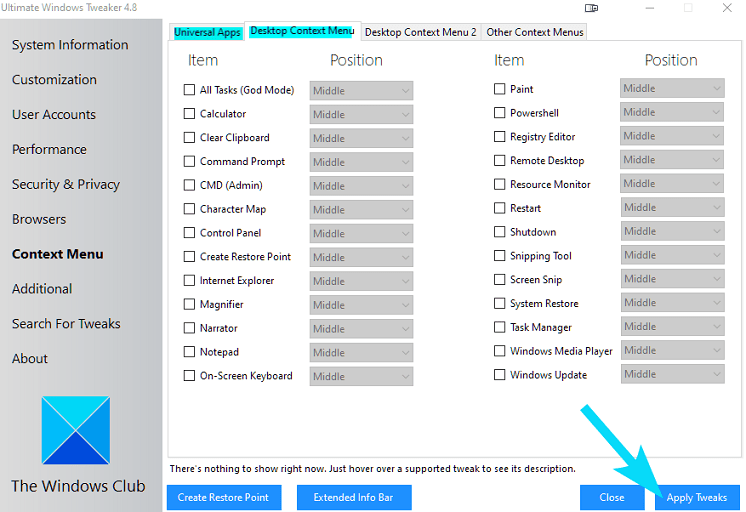Open the Desktop Context Menu 2 tab
The image size is (746, 512).
tap(421, 32)
